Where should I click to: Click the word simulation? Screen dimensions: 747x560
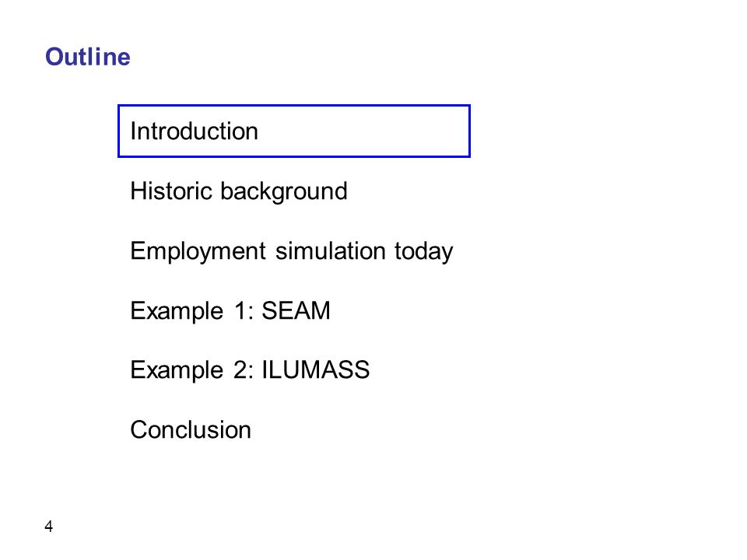click(330, 250)
